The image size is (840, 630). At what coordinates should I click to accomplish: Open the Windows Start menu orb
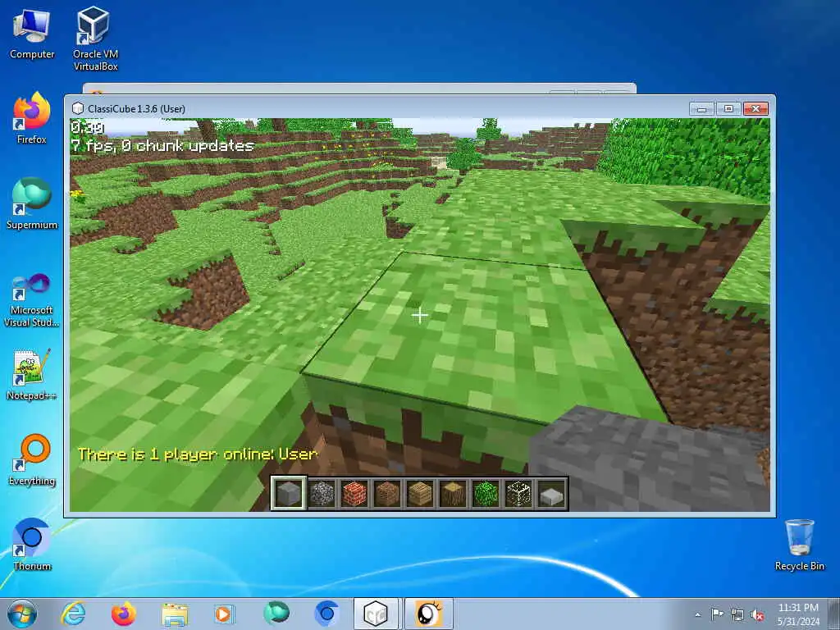coord(22,614)
